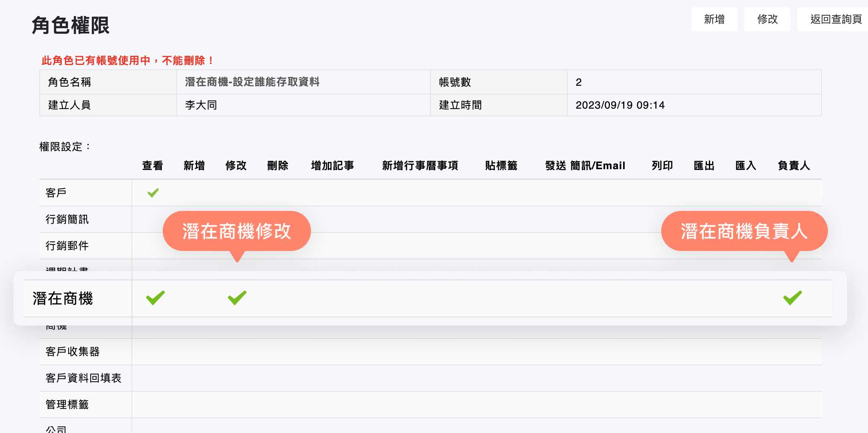Click the 客戶收集器 row label
Viewport: 868px width, 433px height.
(x=74, y=352)
